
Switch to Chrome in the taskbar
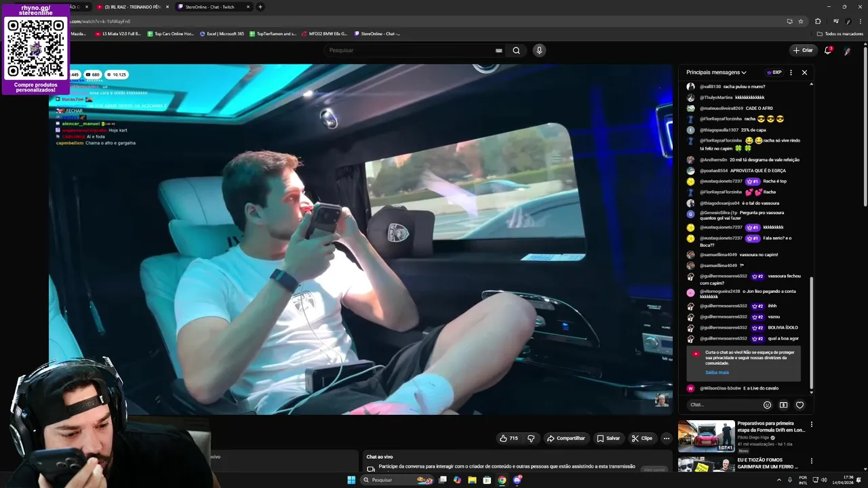(x=502, y=480)
